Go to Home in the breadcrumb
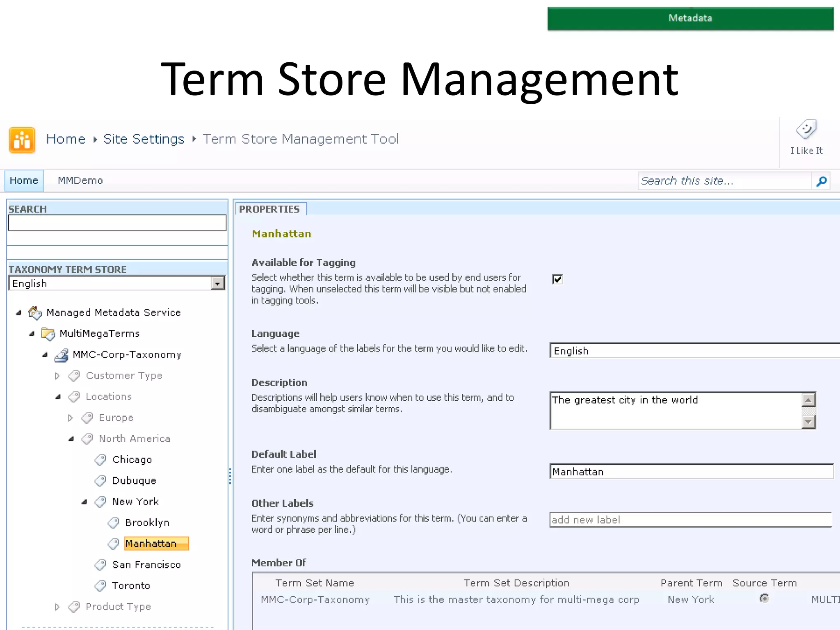 coord(66,139)
